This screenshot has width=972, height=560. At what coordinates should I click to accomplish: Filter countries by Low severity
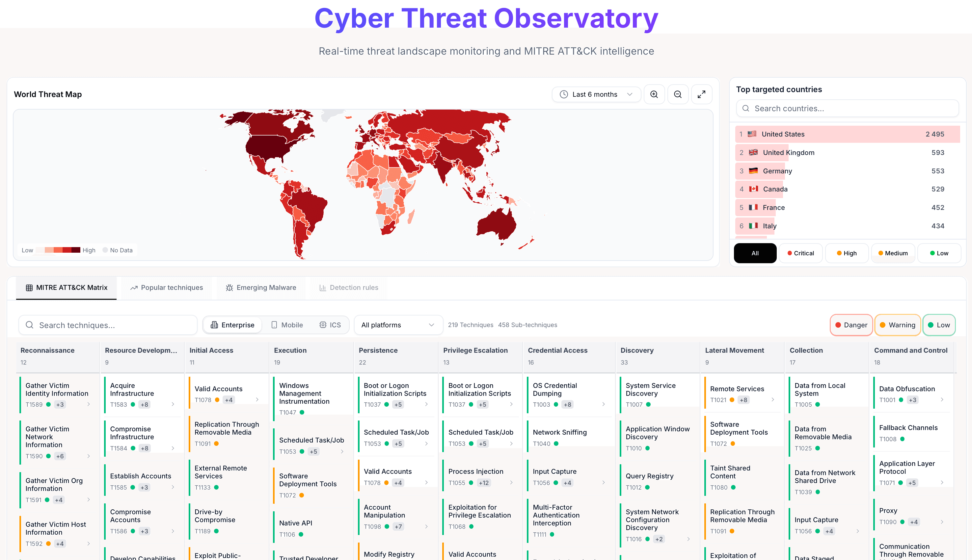(939, 253)
